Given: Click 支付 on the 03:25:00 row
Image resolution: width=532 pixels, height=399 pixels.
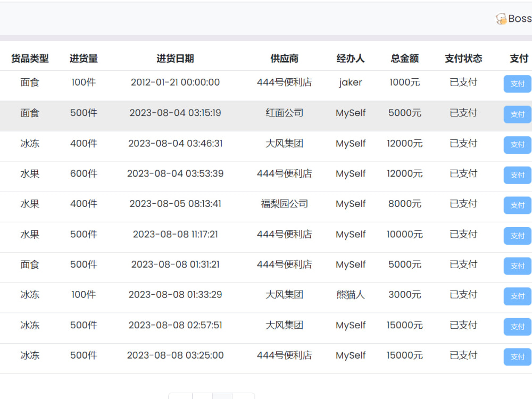Looking at the screenshot, I should [518, 357].
